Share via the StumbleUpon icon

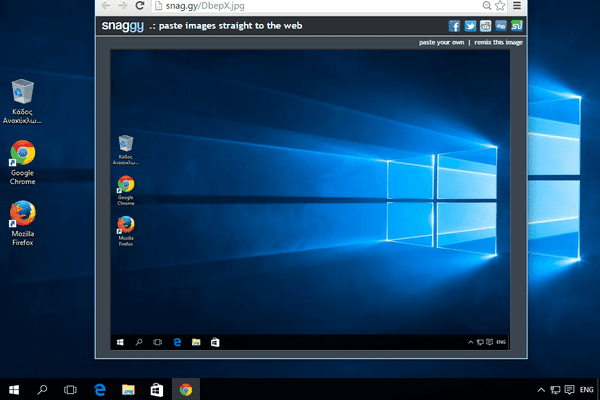(515, 26)
